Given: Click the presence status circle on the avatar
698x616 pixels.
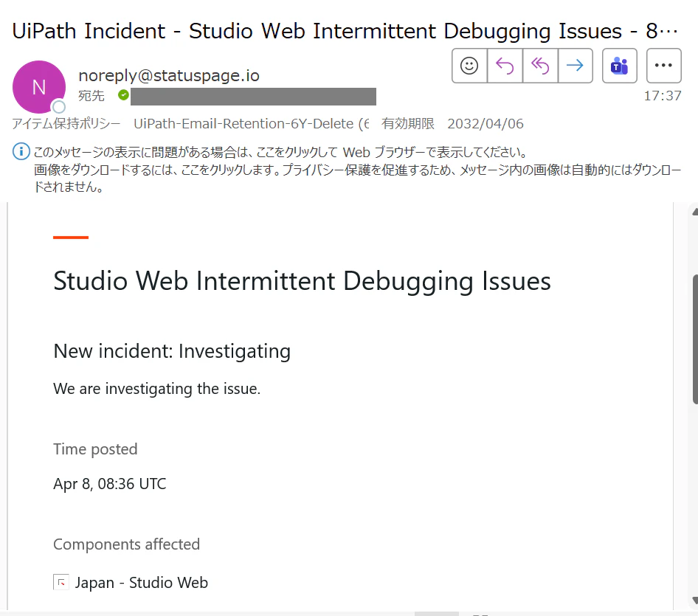Looking at the screenshot, I should [59, 107].
